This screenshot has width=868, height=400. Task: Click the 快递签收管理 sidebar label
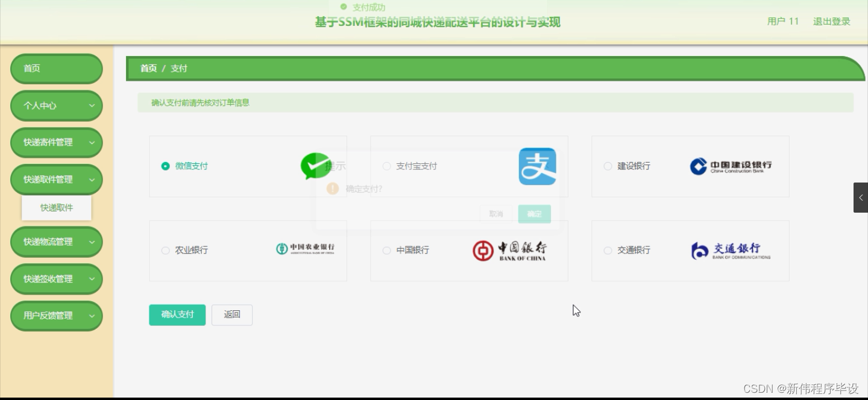48,279
